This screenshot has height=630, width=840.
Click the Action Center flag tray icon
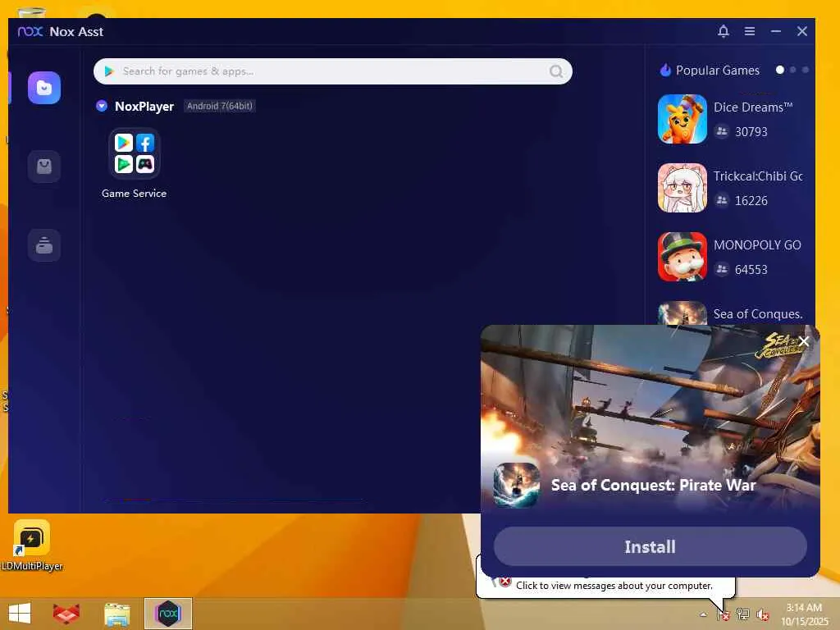[724, 614]
